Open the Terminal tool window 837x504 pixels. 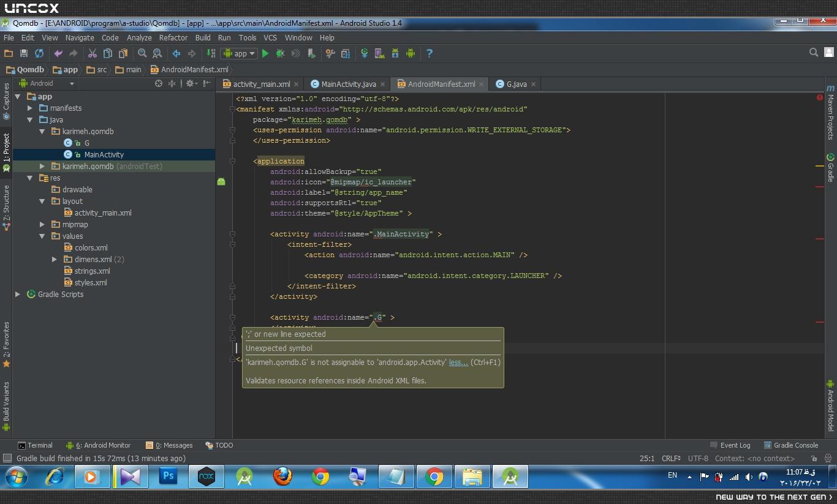35,445
